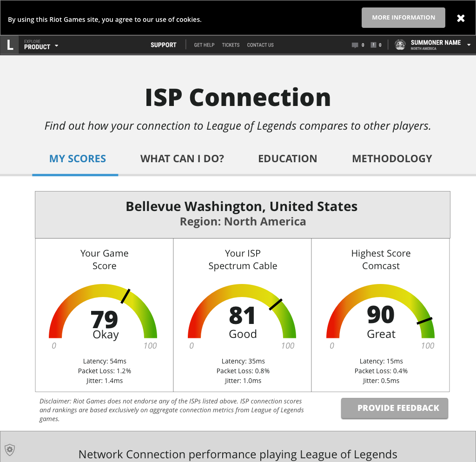Click the Network Connection performance heading
476x462 pixels.
[x=238, y=455]
